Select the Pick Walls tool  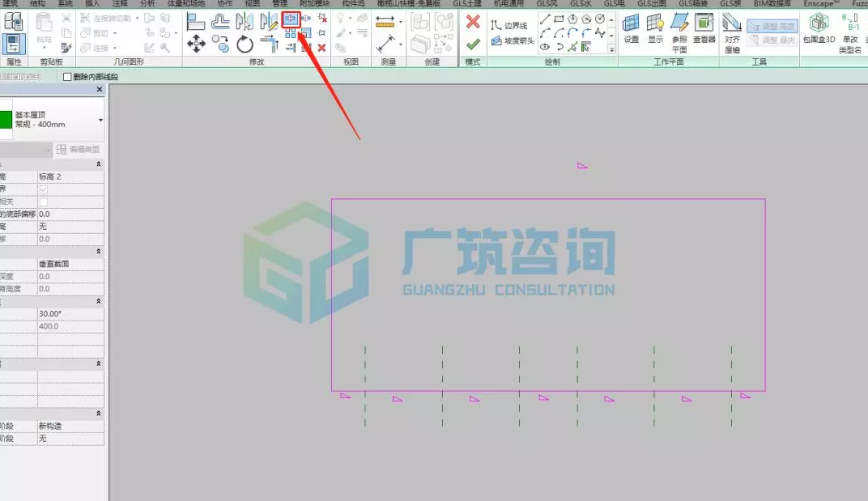point(586,47)
